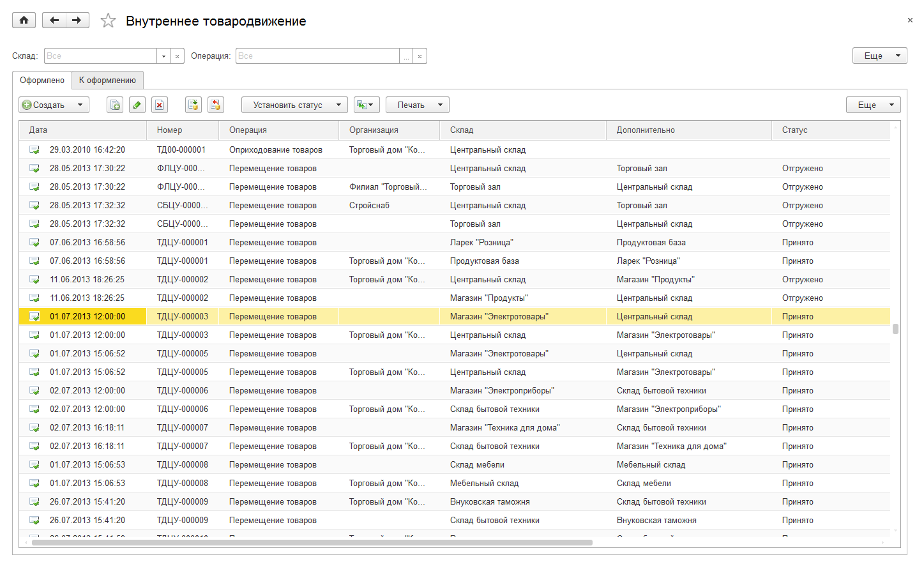Select the Оформлено tab
Screen dimensions: 924x564
(x=42, y=80)
